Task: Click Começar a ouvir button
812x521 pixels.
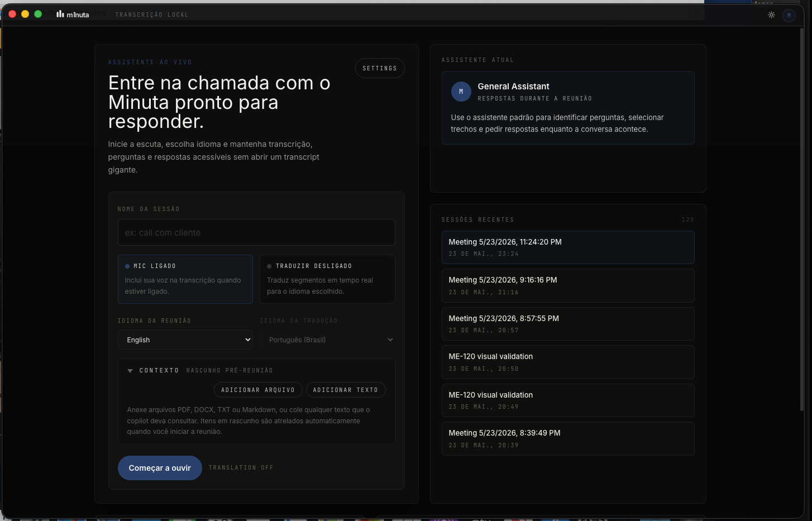Action: pyautogui.click(x=160, y=468)
